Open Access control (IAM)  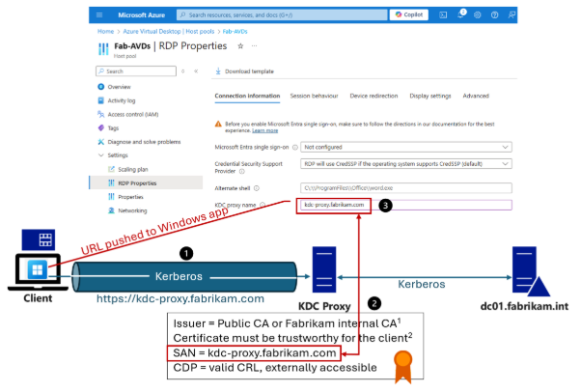tap(132, 114)
